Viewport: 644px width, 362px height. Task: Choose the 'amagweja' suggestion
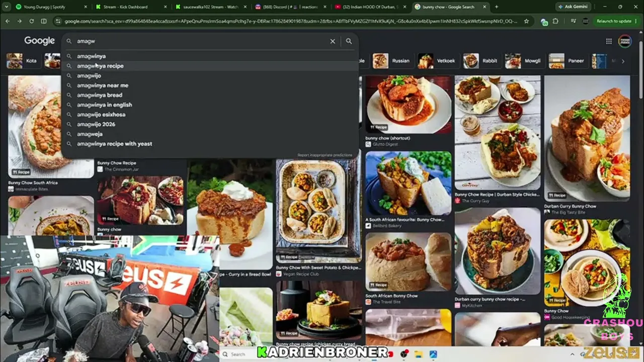[210, 134]
